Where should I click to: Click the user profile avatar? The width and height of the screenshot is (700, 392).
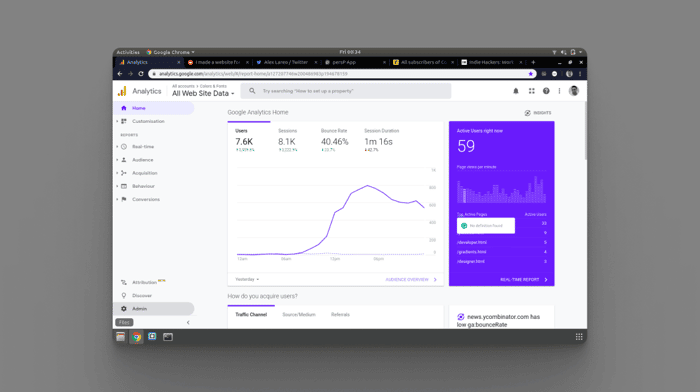(x=574, y=91)
